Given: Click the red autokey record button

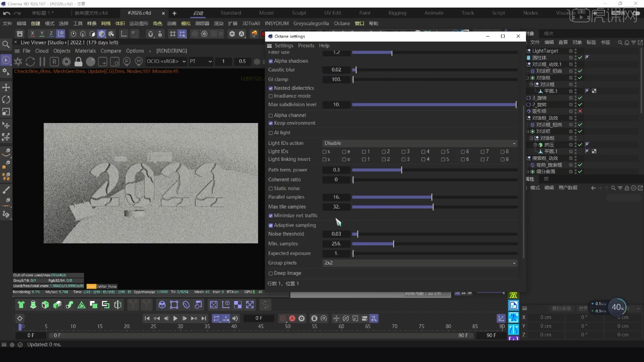Looking at the screenshot, I should (x=292, y=318).
